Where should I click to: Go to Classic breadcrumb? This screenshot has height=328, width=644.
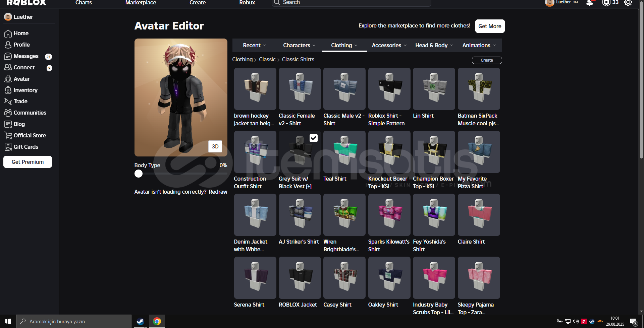[267, 59]
